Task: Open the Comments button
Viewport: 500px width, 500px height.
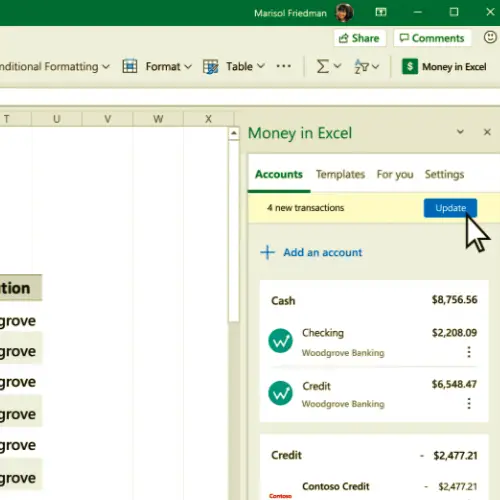Action: (432, 38)
